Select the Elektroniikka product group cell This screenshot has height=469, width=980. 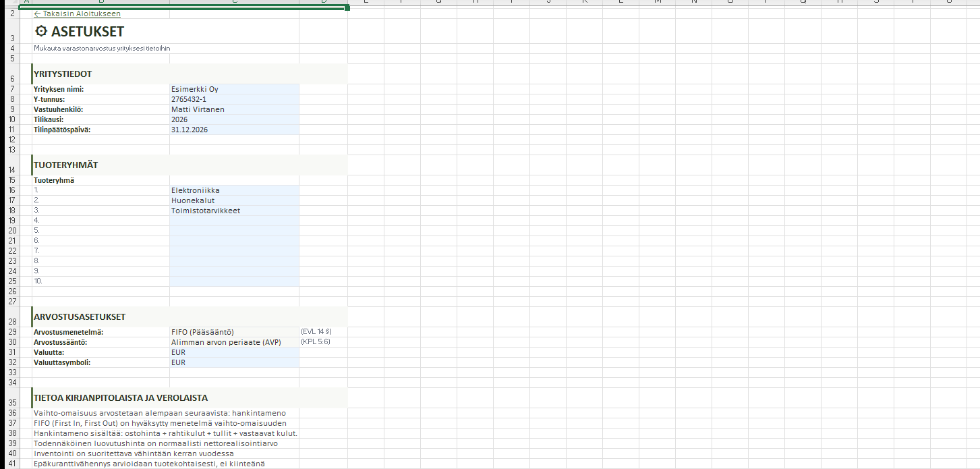pos(233,190)
